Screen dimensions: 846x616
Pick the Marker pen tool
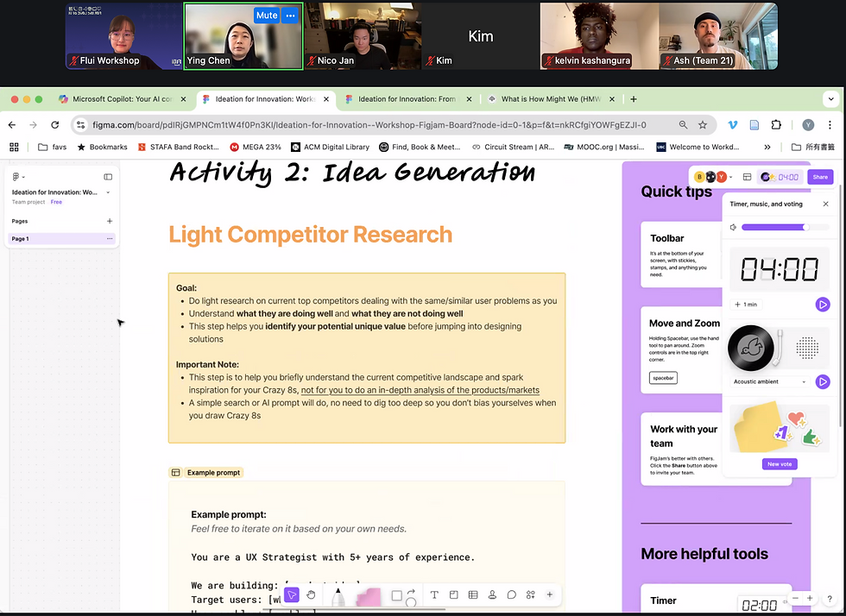[338, 598]
